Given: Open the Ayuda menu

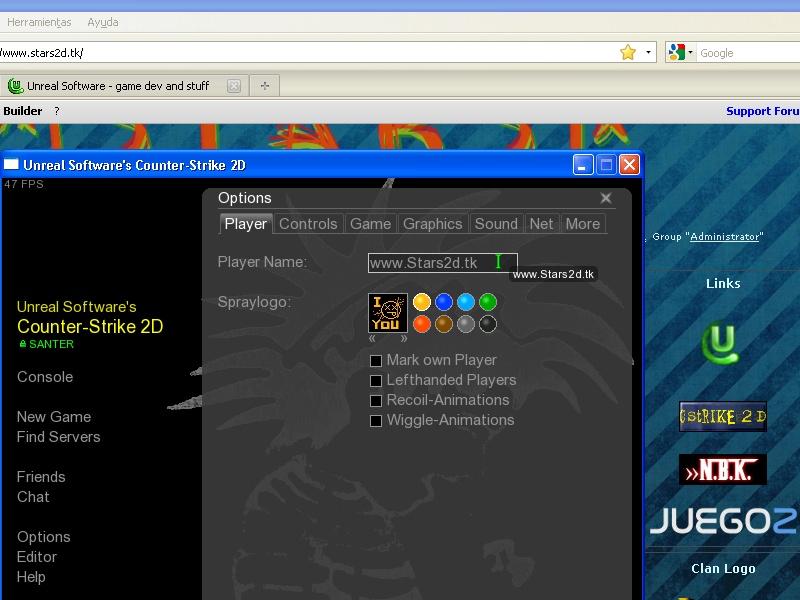Looking at the screenshot, I should pos(103,22).
